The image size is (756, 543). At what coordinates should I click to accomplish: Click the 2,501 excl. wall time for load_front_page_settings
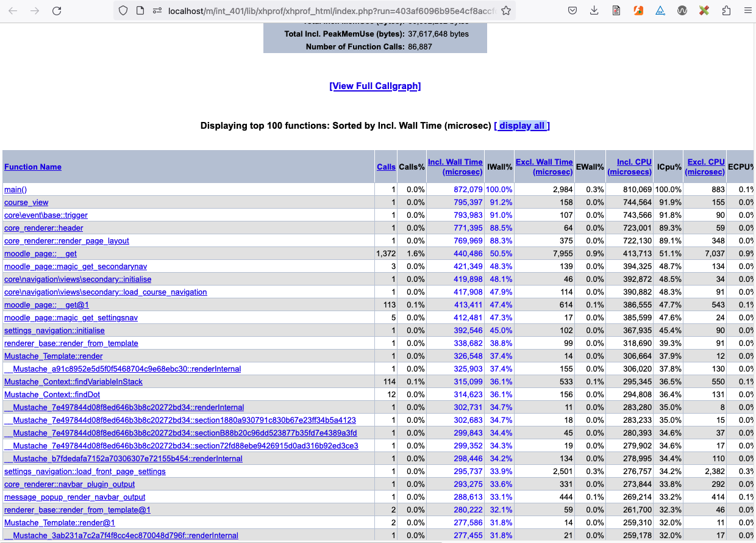562,472
